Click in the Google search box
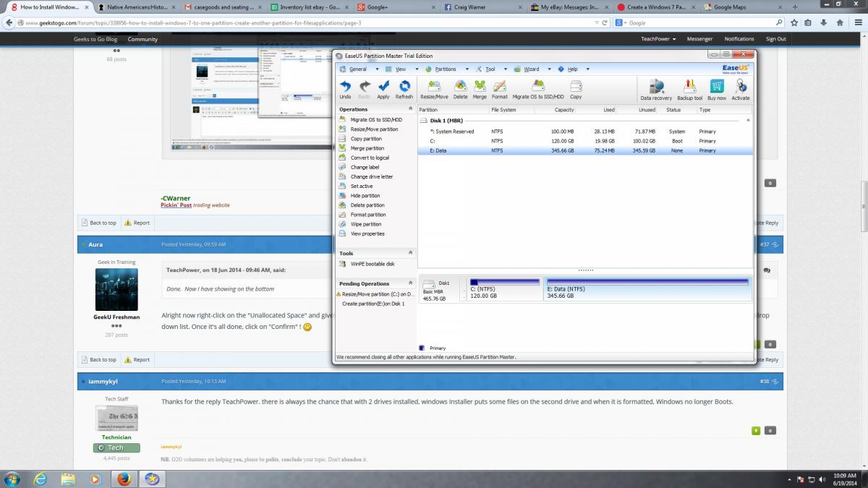868x488 pixels. coord(702,23)
